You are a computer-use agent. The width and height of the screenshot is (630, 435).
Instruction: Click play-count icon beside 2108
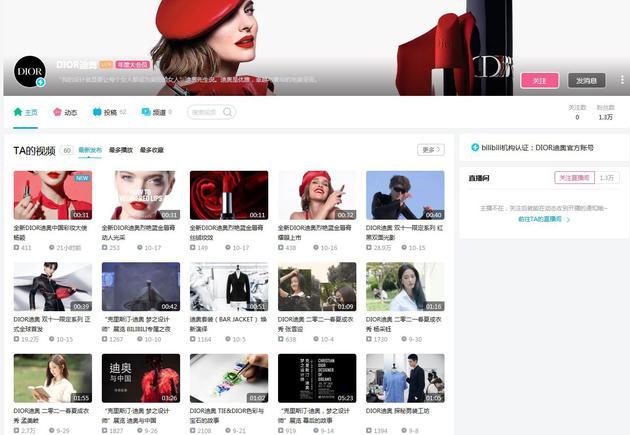pyautogui.click(x=192, y=431)
